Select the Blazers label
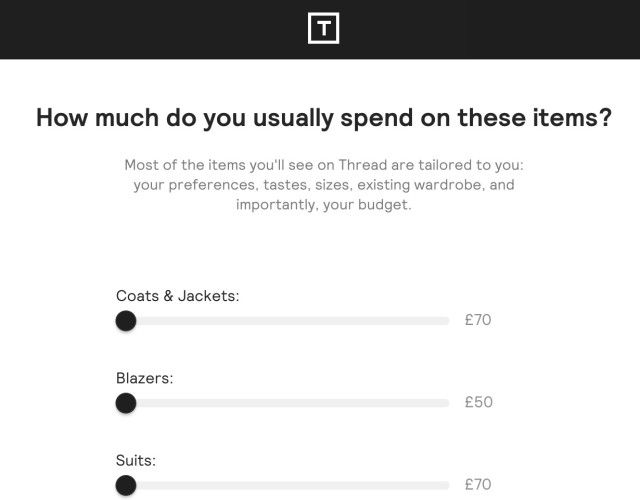This screenshot has width=640, height=500. 144,378
